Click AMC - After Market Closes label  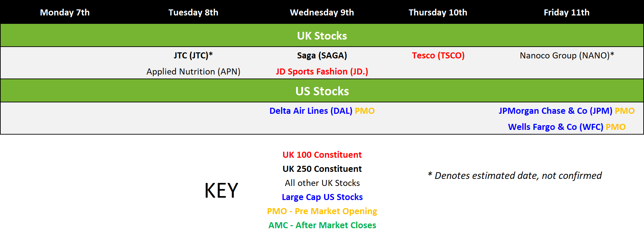(x=322, y=225)
